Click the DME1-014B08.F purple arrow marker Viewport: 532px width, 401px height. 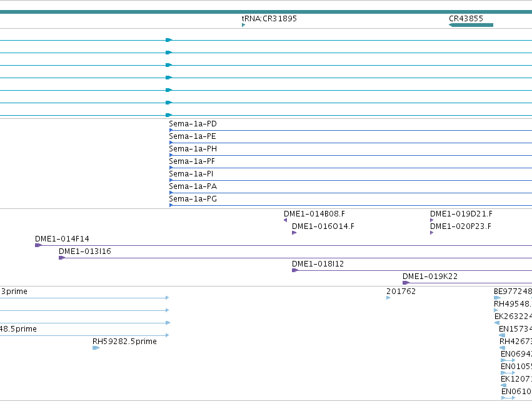285,220
